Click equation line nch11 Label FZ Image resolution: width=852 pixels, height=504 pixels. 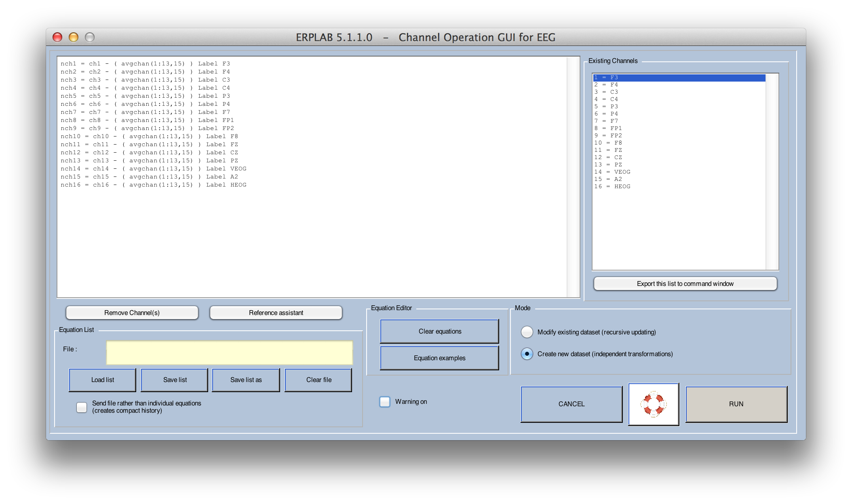tap(149, 145)
